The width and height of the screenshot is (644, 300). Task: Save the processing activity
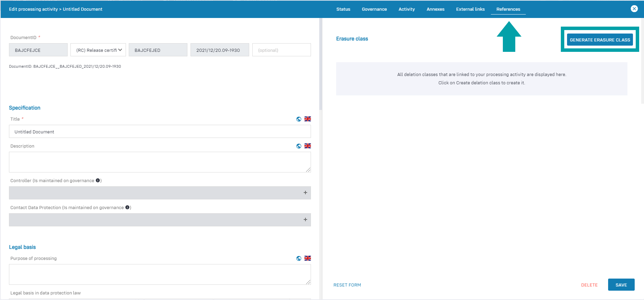click(x=621, y=285)
